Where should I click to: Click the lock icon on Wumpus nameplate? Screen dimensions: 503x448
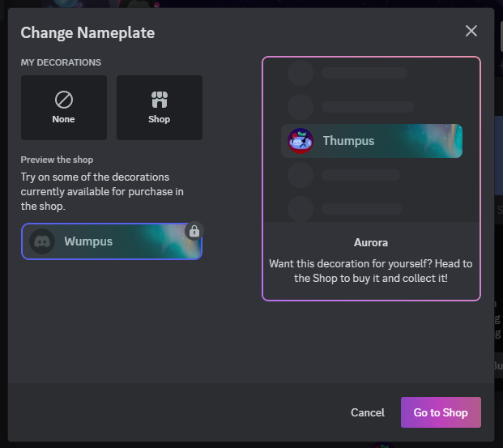pyautogui.click(x=194, y=231)
